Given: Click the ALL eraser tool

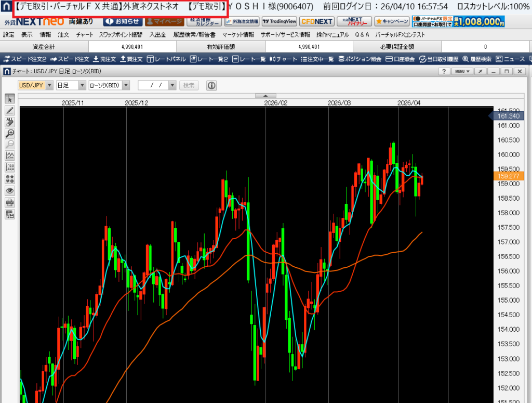Looking at the screenshot, I should pos(10,122).
